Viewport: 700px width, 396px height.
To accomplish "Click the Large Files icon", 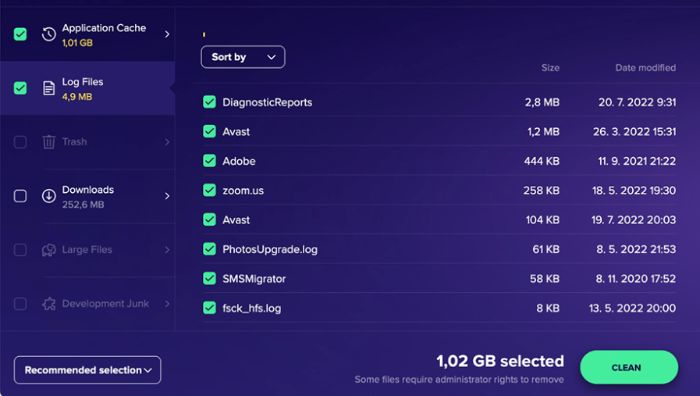I will point(49,250).
